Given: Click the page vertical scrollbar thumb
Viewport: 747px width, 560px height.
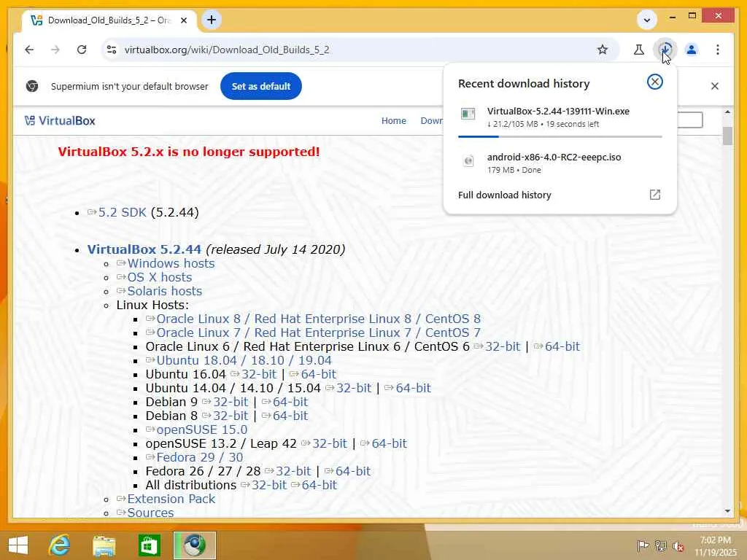Looking at the screenshot, I should pyautogui.click(x=727, y=136).
